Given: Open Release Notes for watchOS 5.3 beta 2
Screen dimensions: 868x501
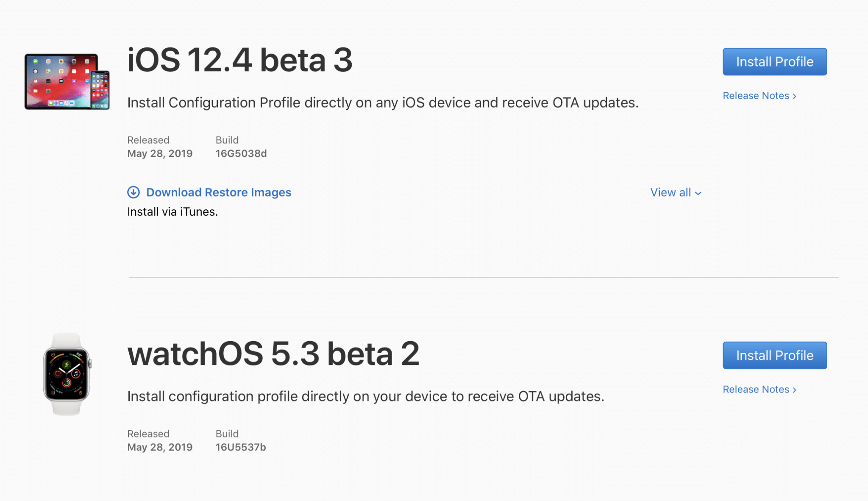Looking at the screenshot, I should click(x=759, y=390).
